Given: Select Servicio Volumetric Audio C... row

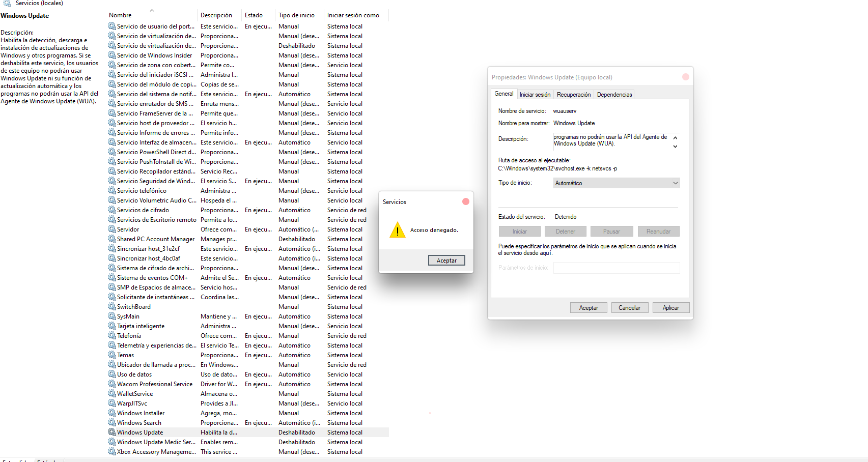Looking at the screenshot, I should coord(248,200).
